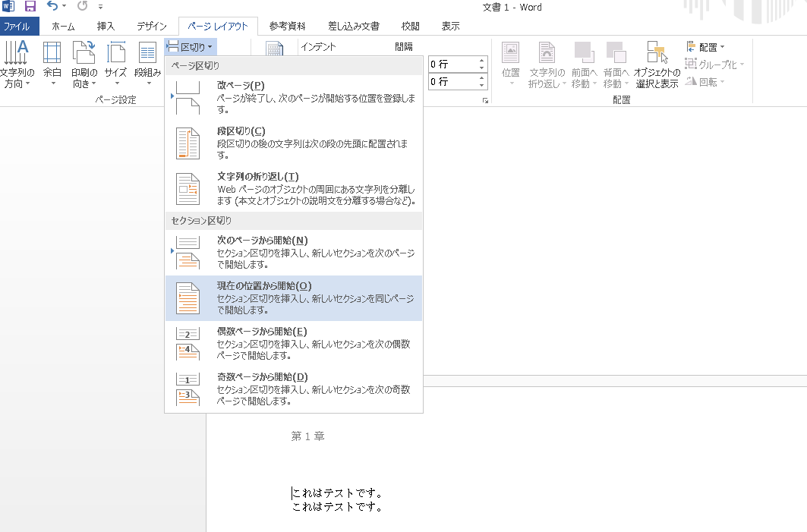The height and width of the screenshot is (532, 807).
Task: Increase 間隔 spacing with up stepper arrow
Action: coord(481,60)
